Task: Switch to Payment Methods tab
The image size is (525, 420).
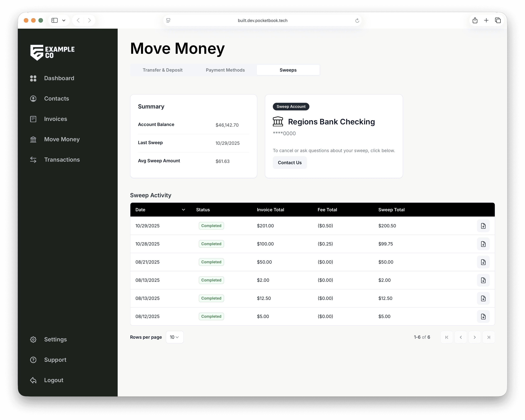Action: coord(225,70)
